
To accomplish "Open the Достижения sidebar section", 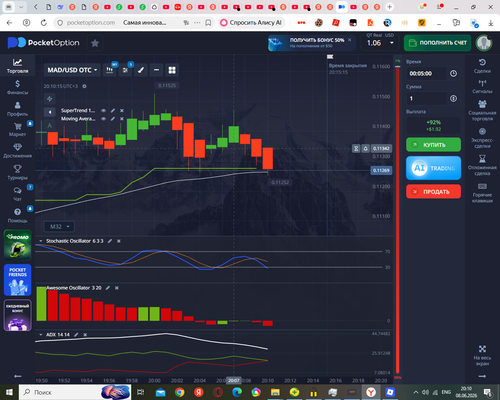I will [17, 151].
